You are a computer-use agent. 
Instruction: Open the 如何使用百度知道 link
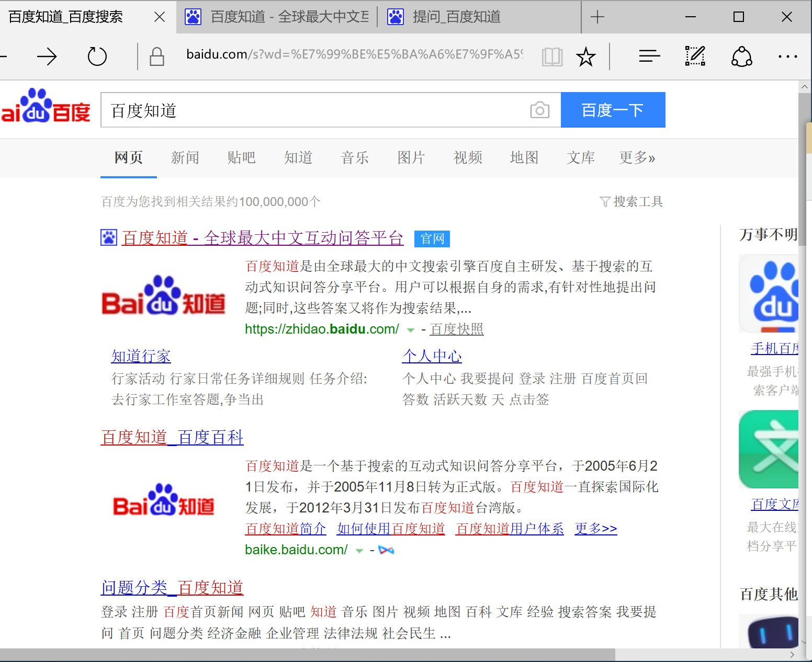pyautogui.click(x=391, y=529)
